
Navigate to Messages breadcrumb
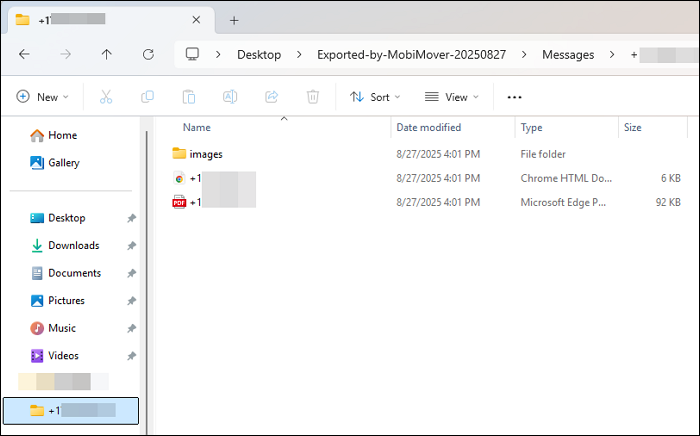[568, 54]
